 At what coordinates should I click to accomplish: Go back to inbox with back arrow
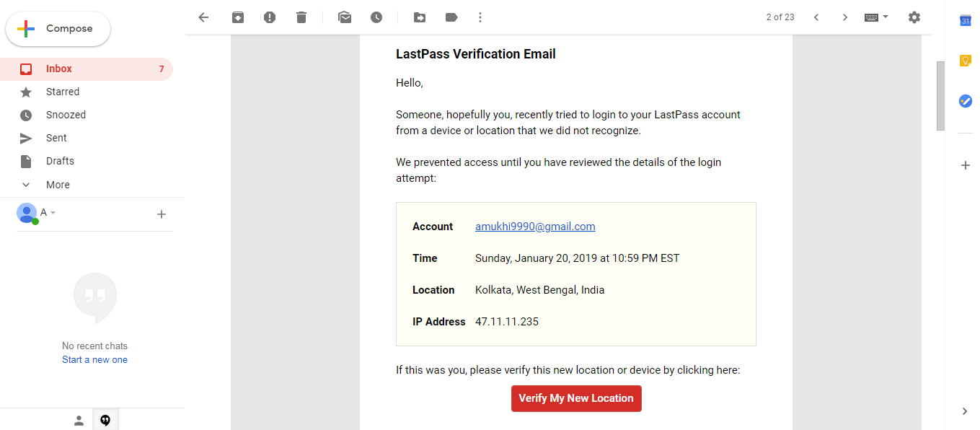203,17
